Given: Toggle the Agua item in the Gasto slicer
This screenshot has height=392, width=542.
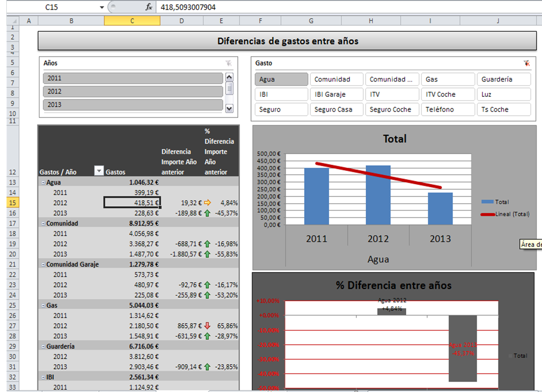Looking at the screenshot, I should click(282, 79).
